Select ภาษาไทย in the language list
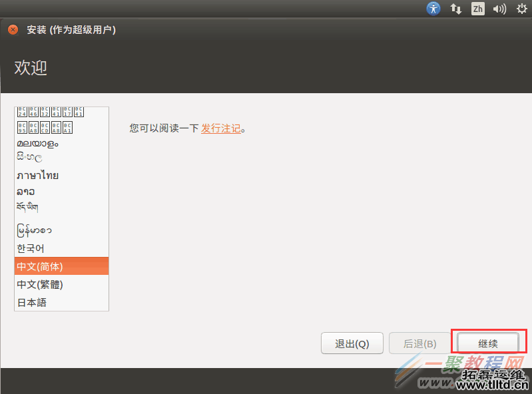Viewport: 532px width, 394px height. point(61,175)
